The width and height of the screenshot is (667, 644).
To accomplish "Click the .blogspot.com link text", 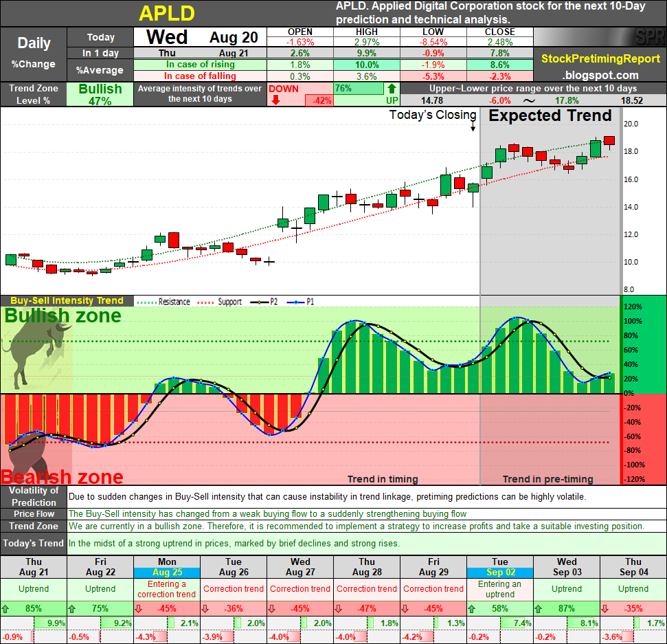I will [600, 76].
